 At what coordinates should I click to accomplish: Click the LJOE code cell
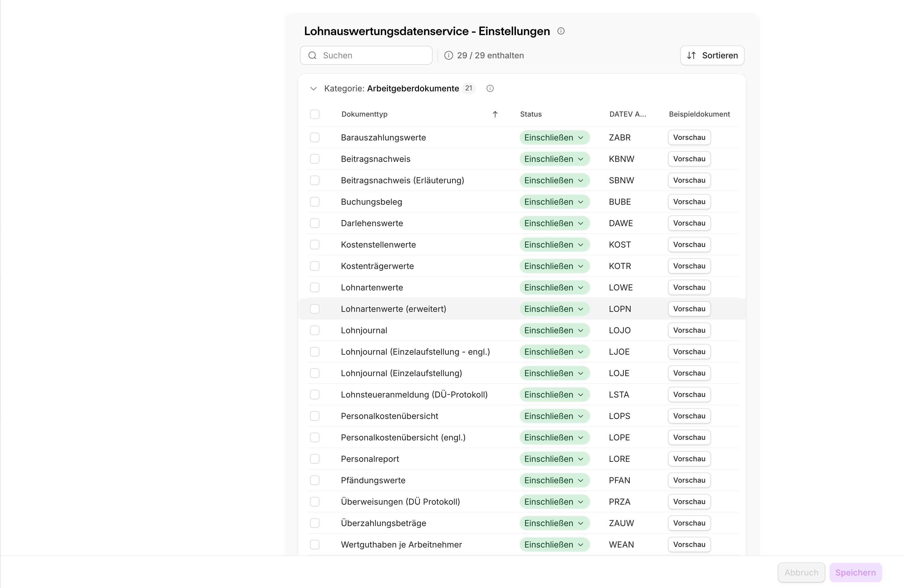pos(619,352)
